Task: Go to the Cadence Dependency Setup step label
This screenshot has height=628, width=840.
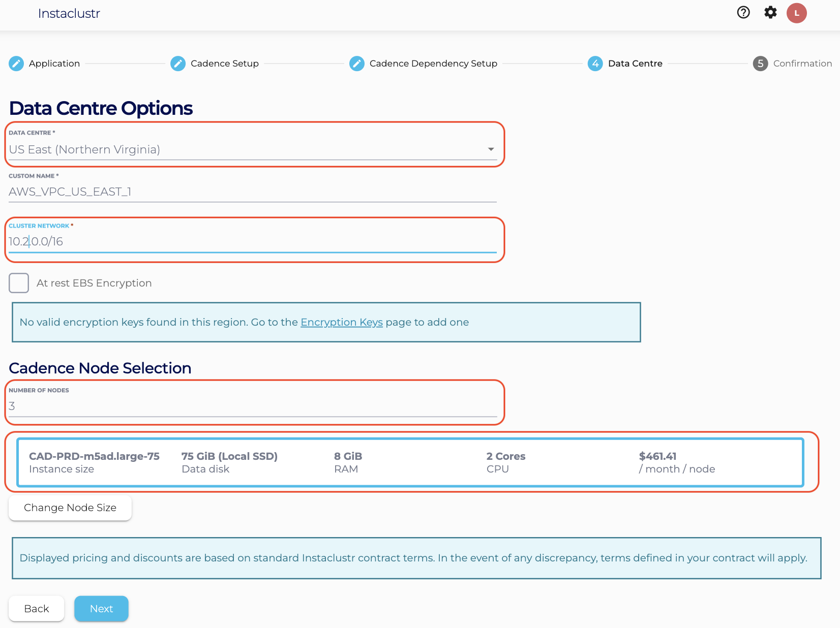Action: click(433, 64)
